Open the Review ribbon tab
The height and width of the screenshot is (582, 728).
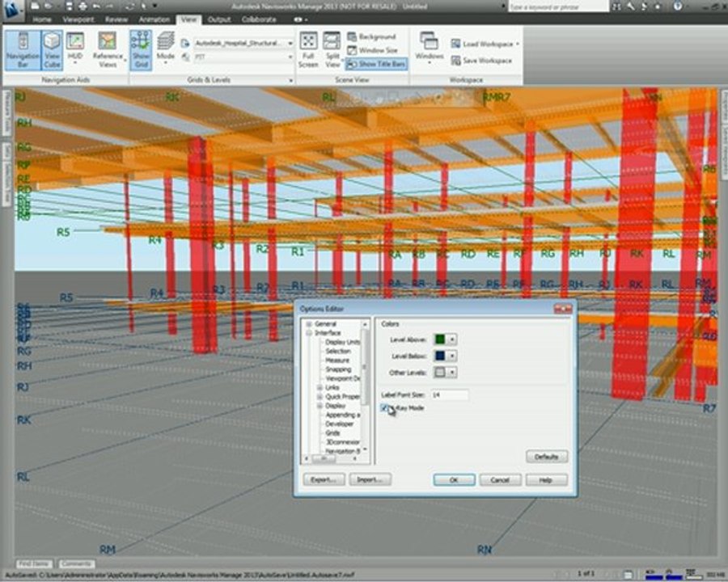click(116, 19)
